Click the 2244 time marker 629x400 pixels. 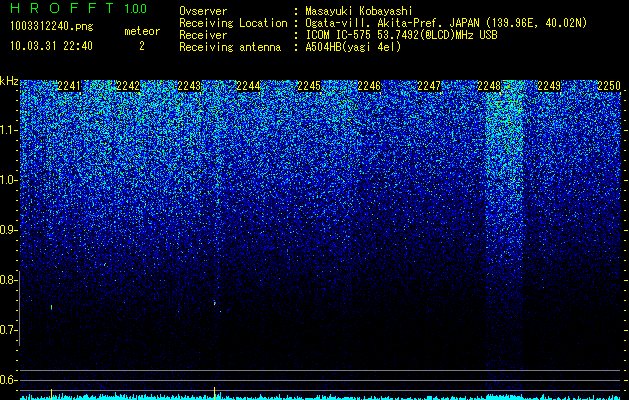pos(248,86)
